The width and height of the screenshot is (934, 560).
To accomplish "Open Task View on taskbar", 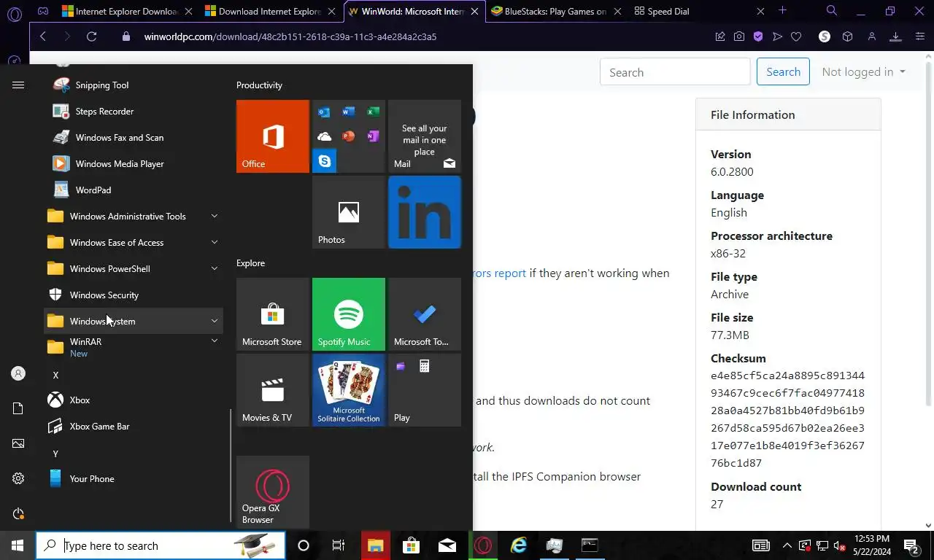I will click(339, 545).
